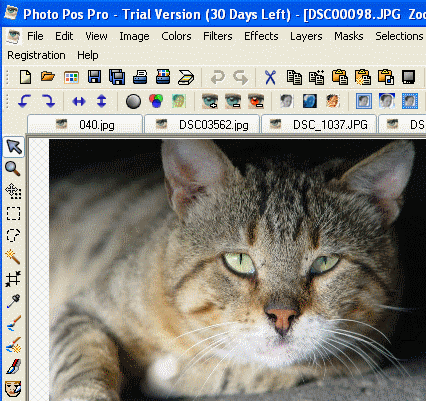Viewport: 426px width, 401px height.
Task: Click the blue tinted portrait icon
Action: tap(310, 101)
